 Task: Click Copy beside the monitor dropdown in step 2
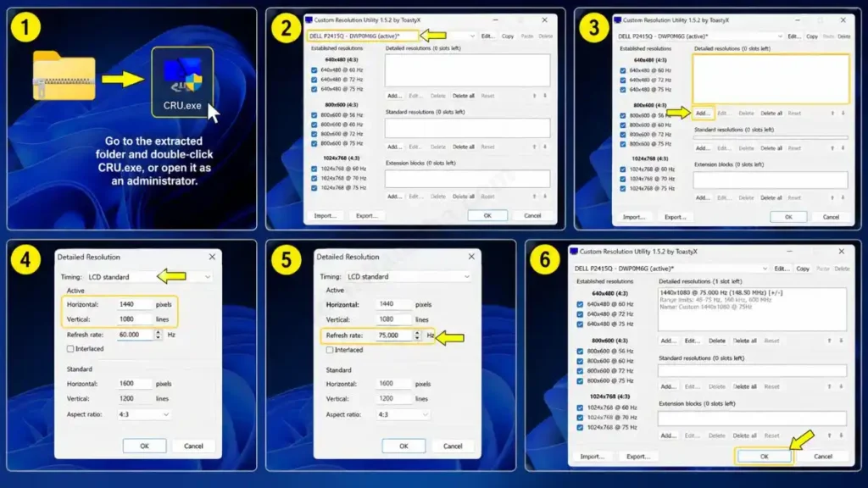pos(508,36)
